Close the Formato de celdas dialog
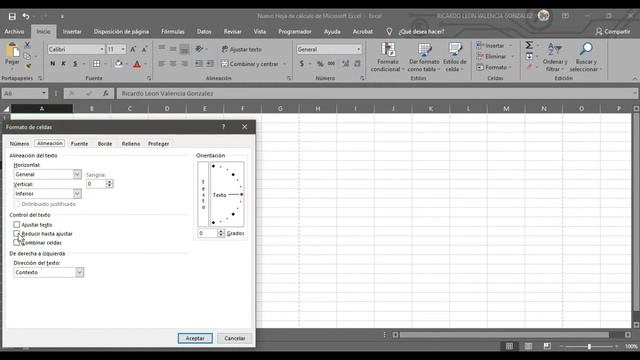640x360 pixels. tap(244, 127)
